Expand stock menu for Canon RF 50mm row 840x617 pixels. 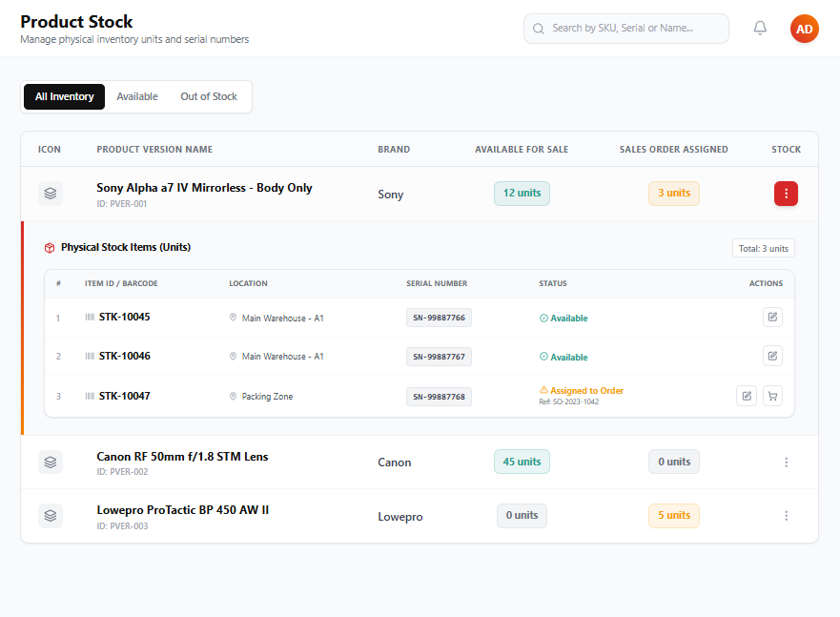point(786,462)
